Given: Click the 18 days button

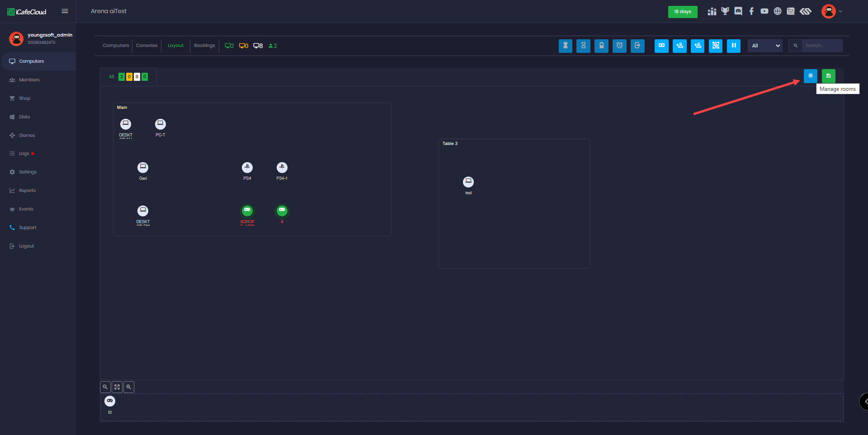Looking at the screenshot, I should pyautogui.click(x=682, y=12).
